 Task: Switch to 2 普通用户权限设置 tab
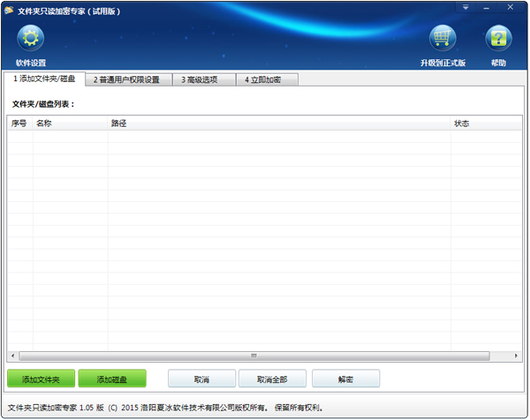(x=128, y=79)
